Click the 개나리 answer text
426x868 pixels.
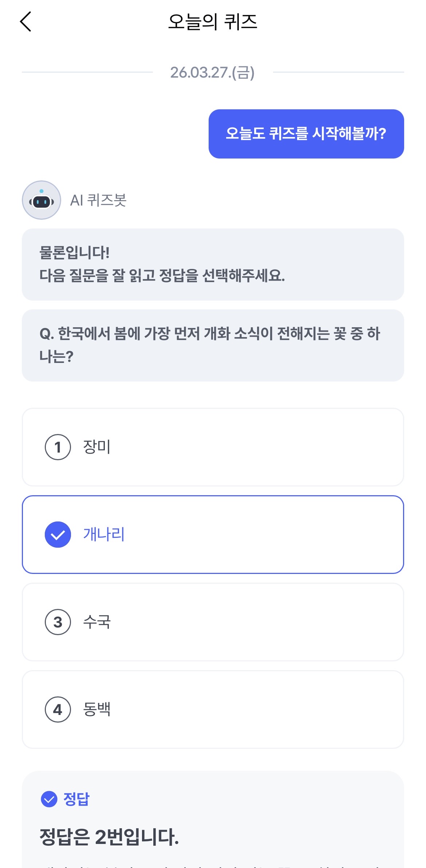click(x=104, y=535)
